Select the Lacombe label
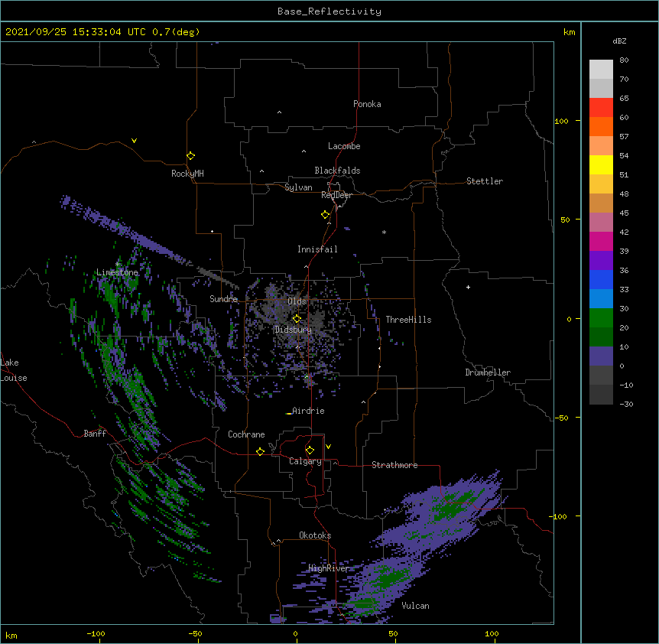The width and height of the screenshot is (659, 644). coord(344,146)
